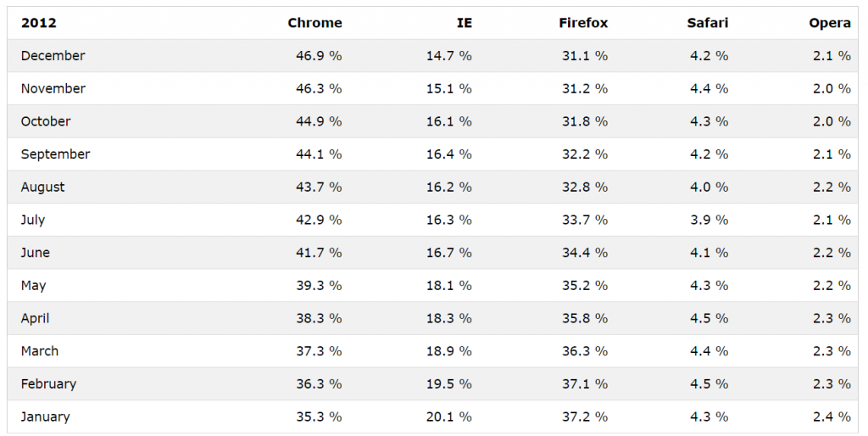
Task: Click the Safari column header
Action: click(708, 23)
